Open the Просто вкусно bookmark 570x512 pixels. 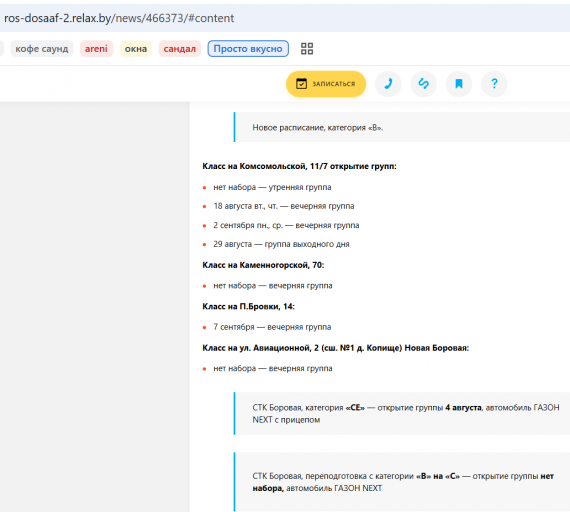click(x=248, y=49)
